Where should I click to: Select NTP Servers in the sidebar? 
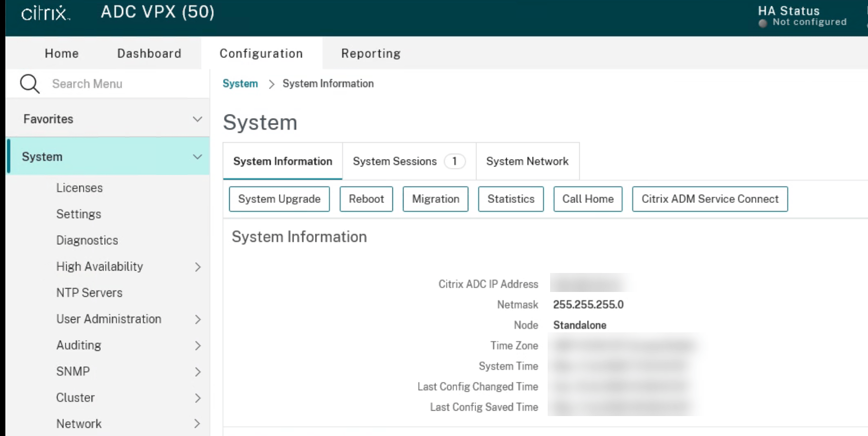click(x=90, y=293)
